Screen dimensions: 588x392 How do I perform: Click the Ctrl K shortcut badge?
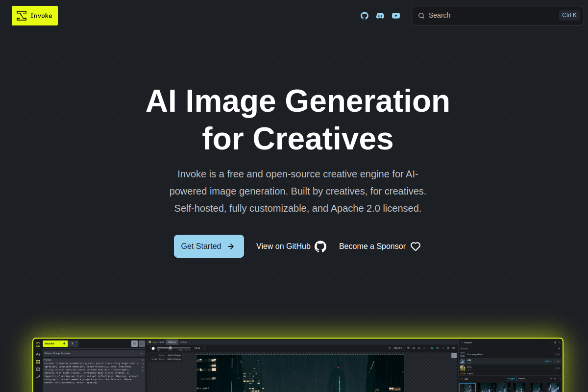(x=569, y=15)
